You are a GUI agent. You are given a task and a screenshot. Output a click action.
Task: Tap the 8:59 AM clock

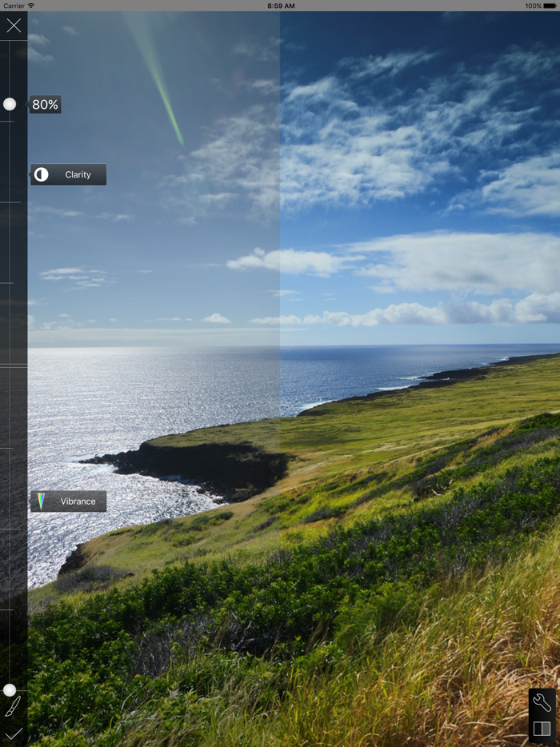[x=280, y=6]
